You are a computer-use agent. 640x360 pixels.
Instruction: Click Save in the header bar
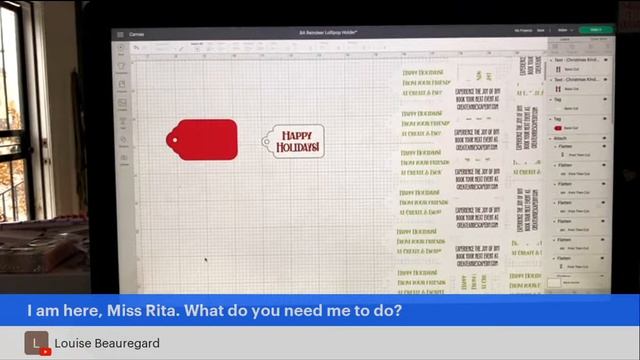coord(541,31)
